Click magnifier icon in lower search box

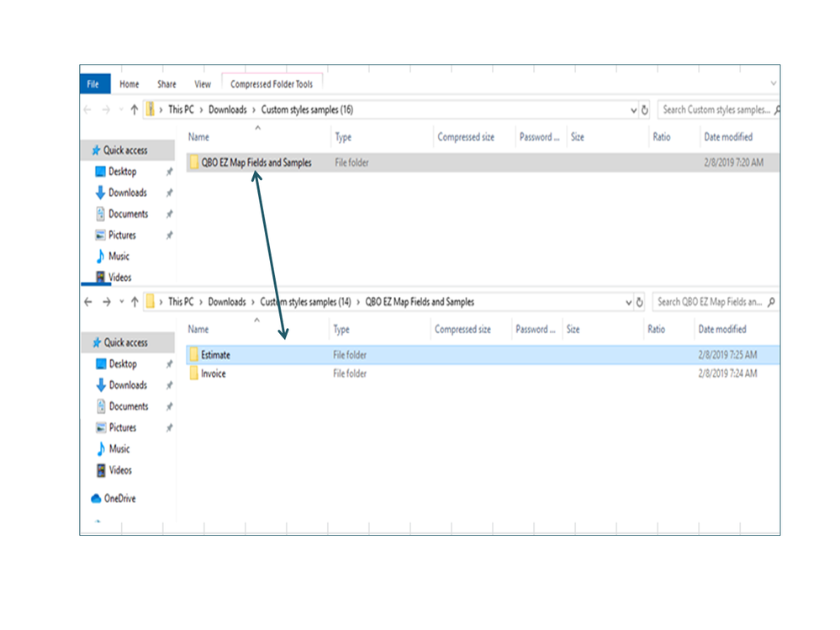771,302
